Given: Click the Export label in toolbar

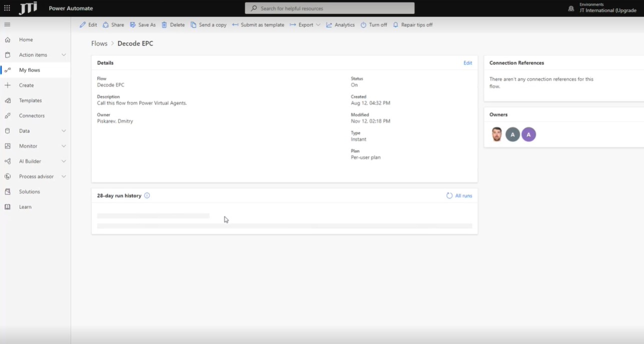Looking at the screenshot, I should pos(306,24).
